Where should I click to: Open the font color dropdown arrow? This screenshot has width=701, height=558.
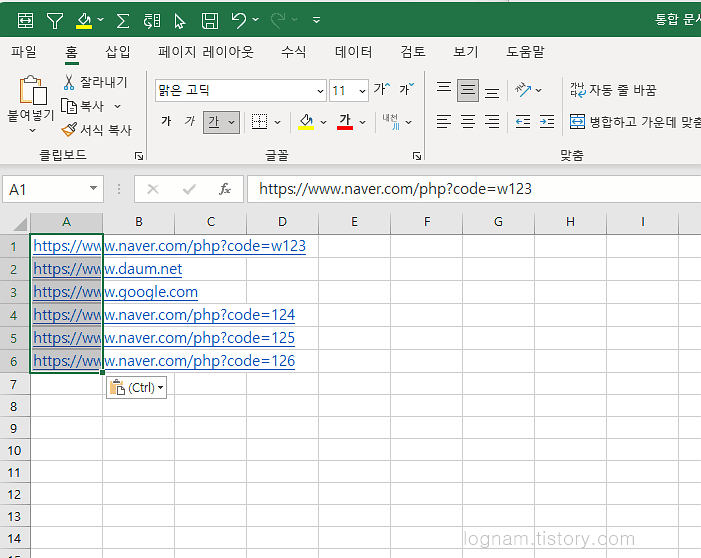click(363, 122)
